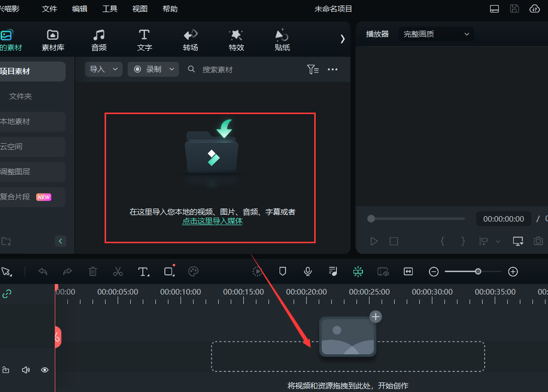This screenshot has height=392, width=548.
Task: Click the scissors split icon in timeline toolbar
Action: (118, 271)
